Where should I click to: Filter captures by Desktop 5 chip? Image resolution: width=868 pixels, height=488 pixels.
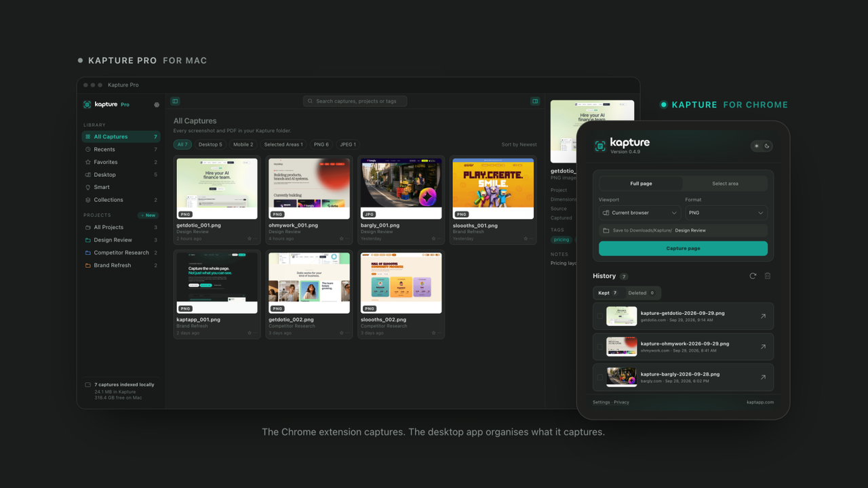point(210,144)
